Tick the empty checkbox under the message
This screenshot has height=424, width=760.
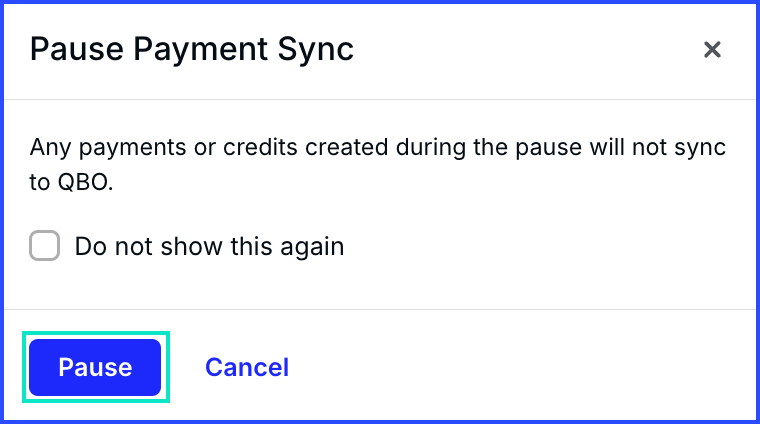(45, 246)
